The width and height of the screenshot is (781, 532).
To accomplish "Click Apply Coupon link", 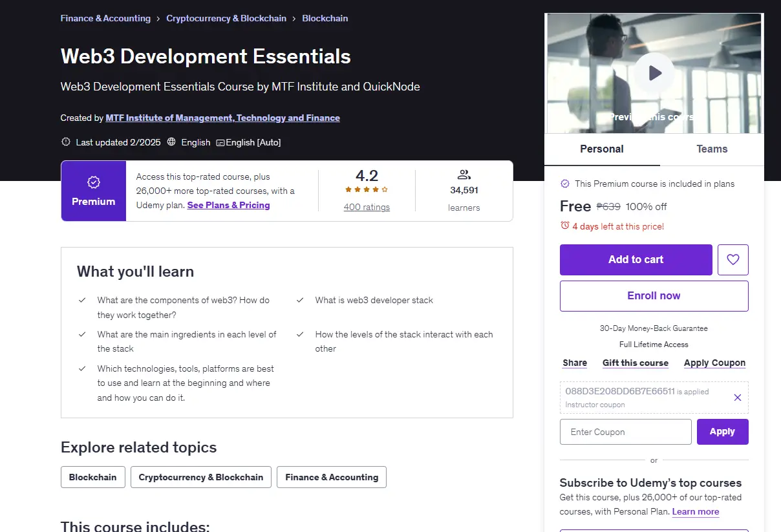I will (x=715, y=363).
